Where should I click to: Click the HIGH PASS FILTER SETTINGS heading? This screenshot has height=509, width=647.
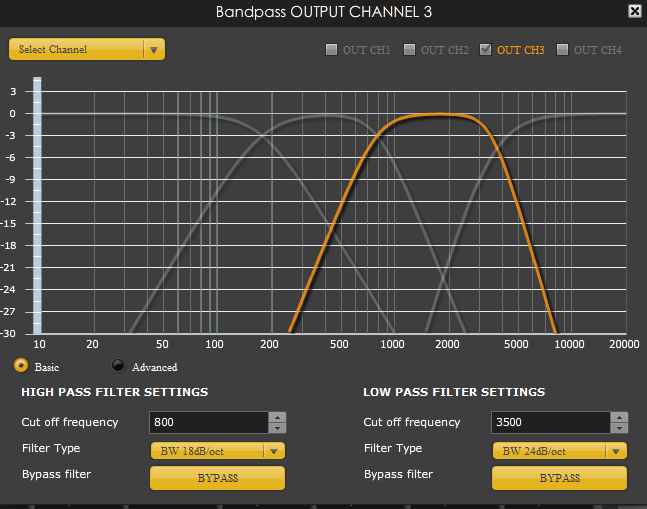115,392
